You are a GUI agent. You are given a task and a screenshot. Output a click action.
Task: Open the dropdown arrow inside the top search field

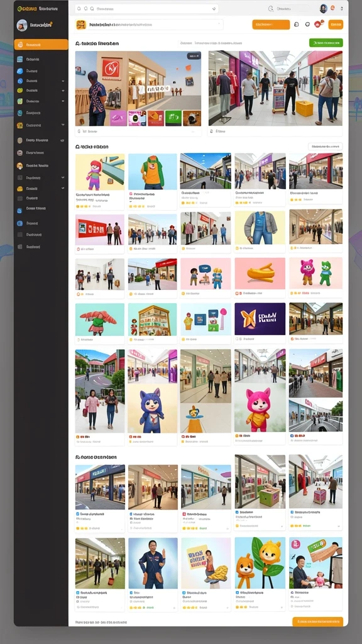click(214, 8)
